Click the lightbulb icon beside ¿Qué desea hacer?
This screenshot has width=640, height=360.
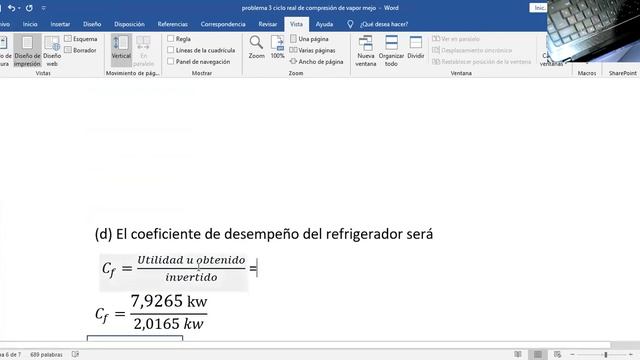pos(350,24)
